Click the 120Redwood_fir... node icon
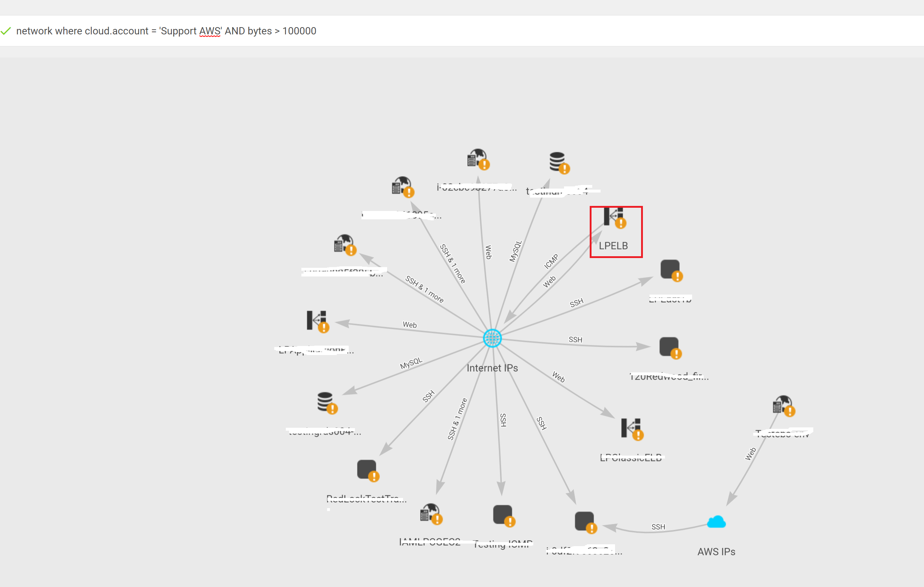Image resolution: width=924 pixels, height=587 pixels. (670, 348)
